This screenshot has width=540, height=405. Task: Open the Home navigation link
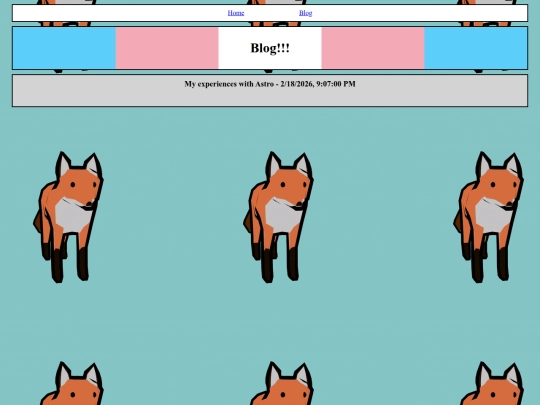[236, 13]
